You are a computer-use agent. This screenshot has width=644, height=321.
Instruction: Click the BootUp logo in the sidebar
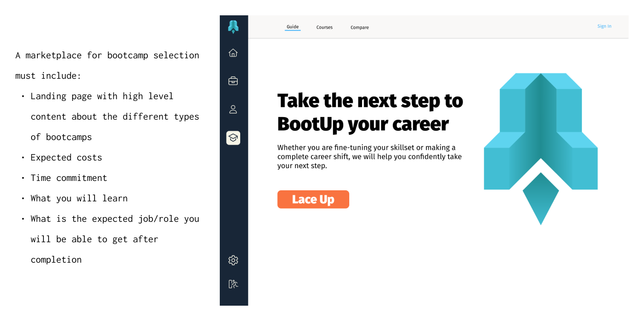click(233, 27)
